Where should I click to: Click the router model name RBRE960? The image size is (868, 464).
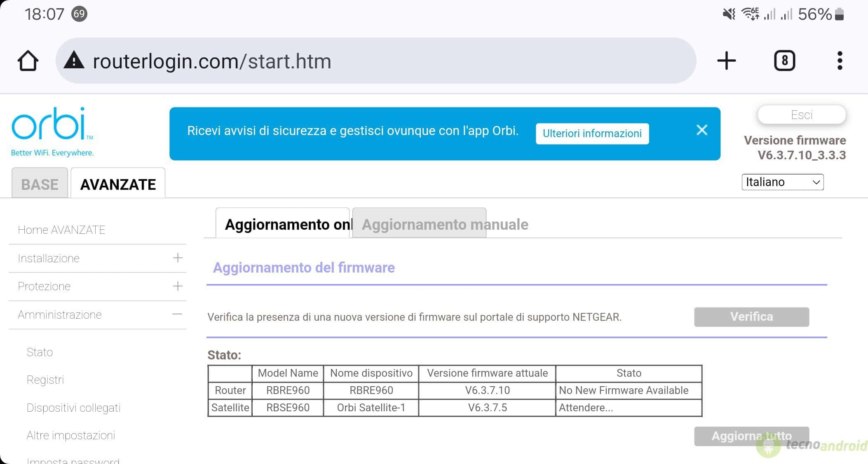tap(288, 390)
